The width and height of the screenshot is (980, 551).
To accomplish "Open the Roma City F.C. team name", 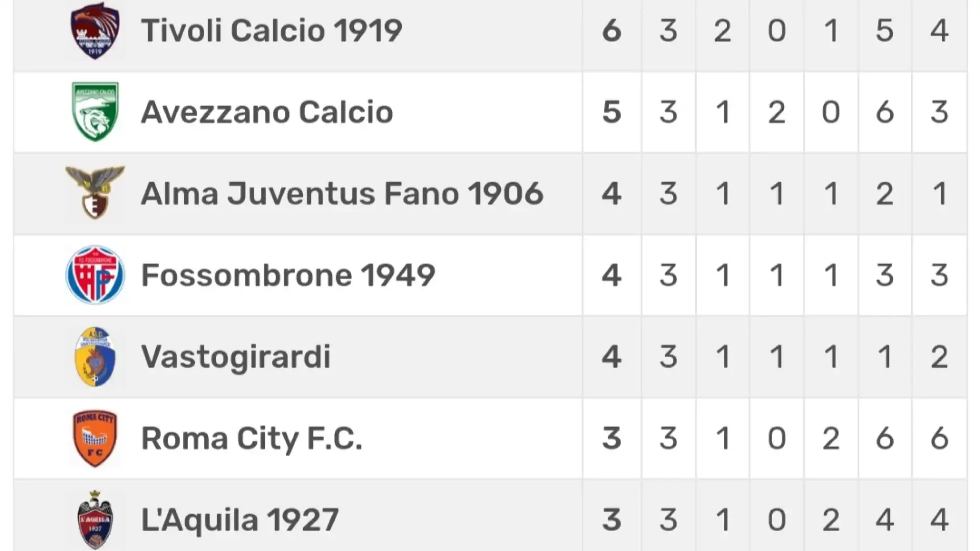I will [252, 438].
